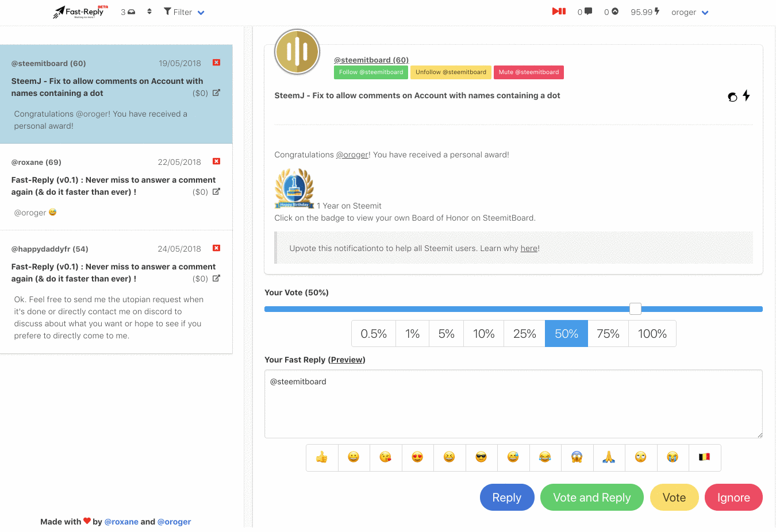776x532 pixels.
Task: Dismiss the @steemitboard comment with red X
Action: [217, 63]
